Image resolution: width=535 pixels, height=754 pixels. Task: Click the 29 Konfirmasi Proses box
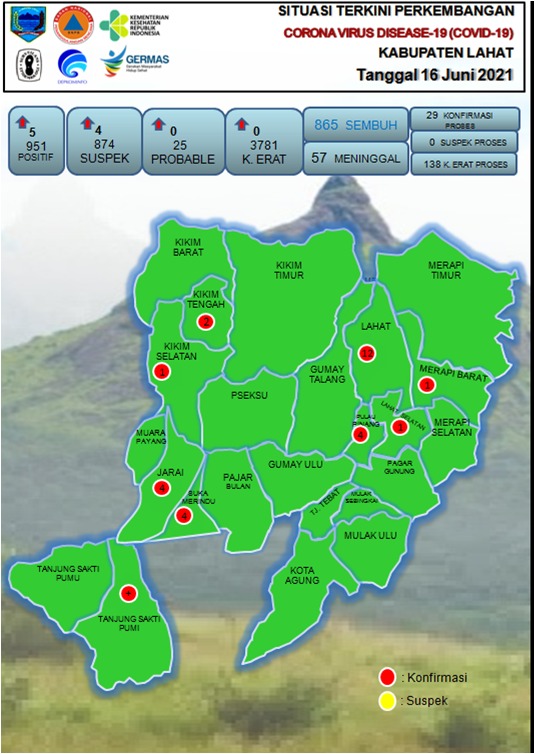point(465,119)
